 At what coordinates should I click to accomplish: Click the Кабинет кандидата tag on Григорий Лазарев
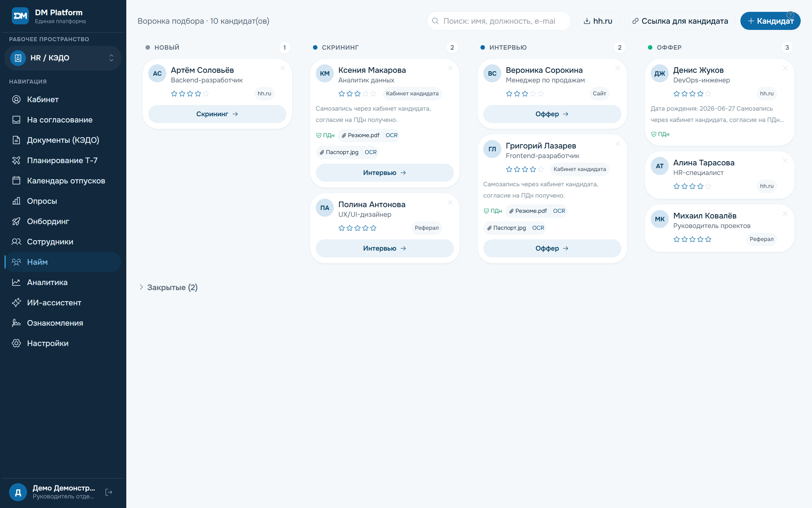click(x=579, y=169)
